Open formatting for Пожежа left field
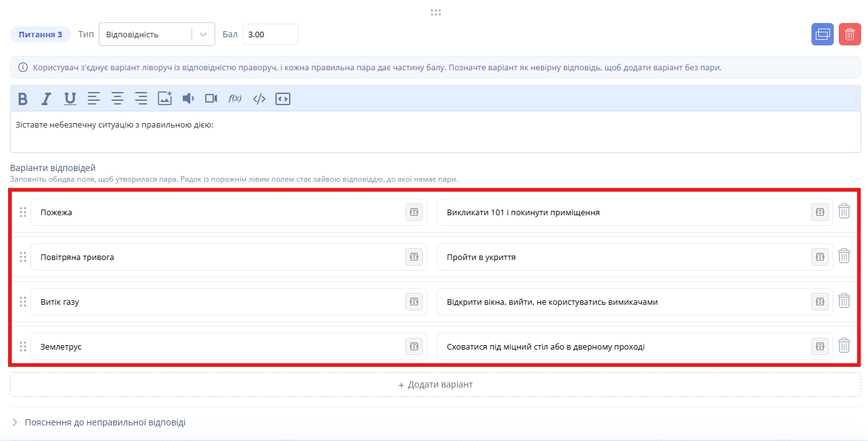 click(414, 212)
